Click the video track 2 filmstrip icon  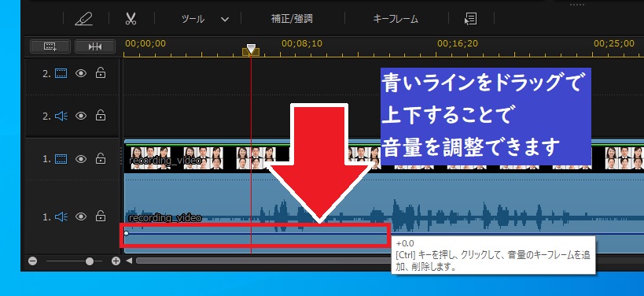(x=61, y=73)
